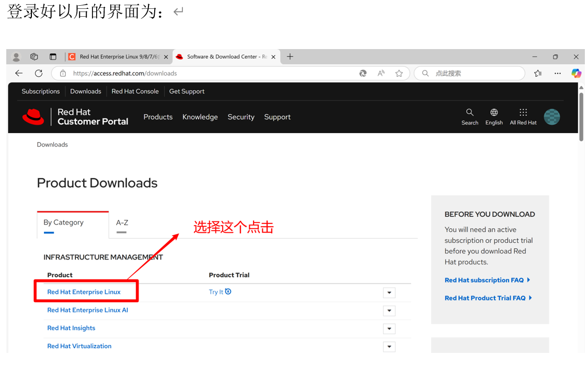Open the Products navigation menu
Viewport: 588px width, 378px height.
coord(158,117)
